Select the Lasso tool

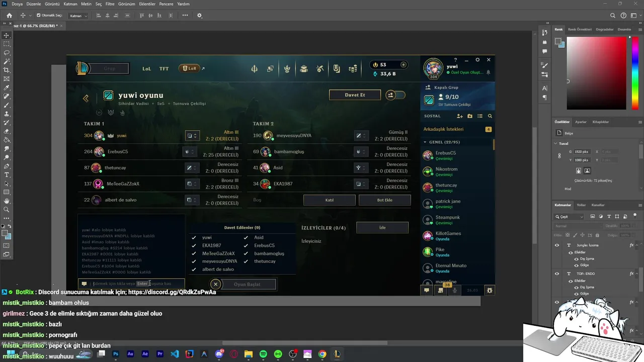point(7,53)
